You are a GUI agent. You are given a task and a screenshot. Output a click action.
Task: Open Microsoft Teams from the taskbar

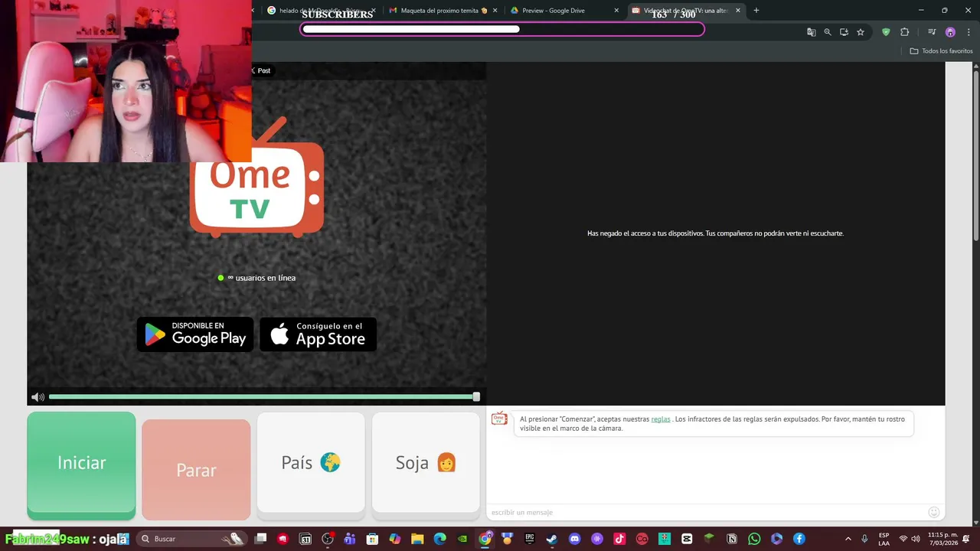click(x=350, y=539)
